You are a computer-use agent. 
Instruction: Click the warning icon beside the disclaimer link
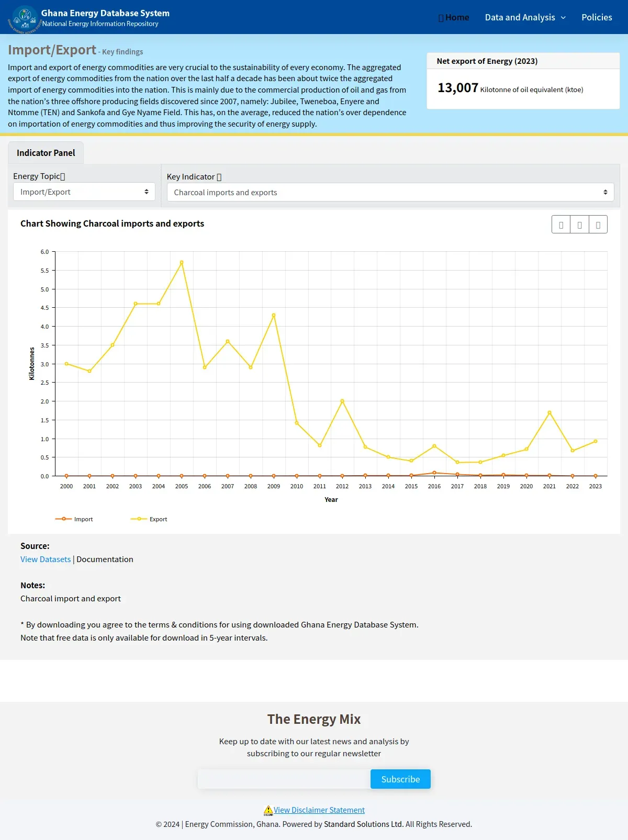pos(268,811)
